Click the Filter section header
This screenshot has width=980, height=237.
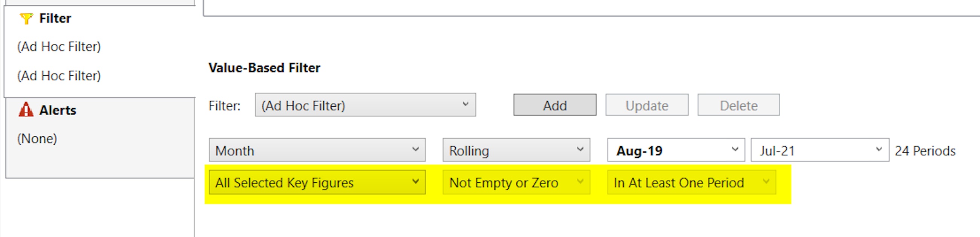pyautogui.click(x=54, y=18)
